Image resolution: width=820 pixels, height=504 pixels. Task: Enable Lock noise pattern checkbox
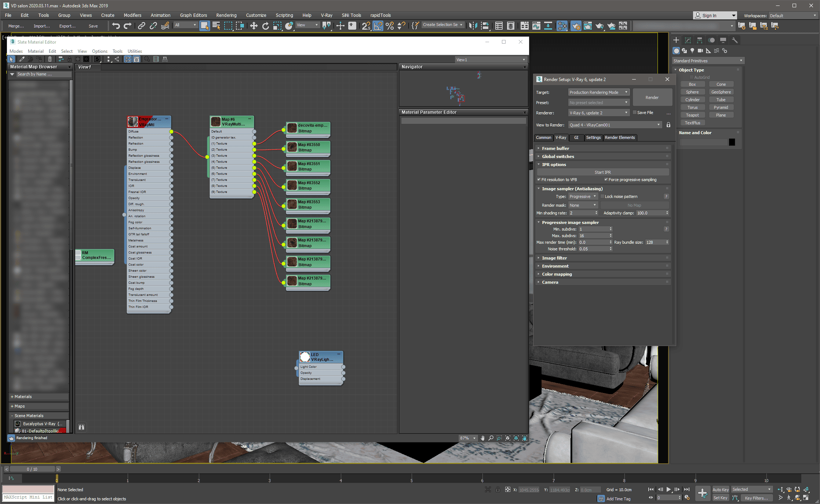click(602, 196)
